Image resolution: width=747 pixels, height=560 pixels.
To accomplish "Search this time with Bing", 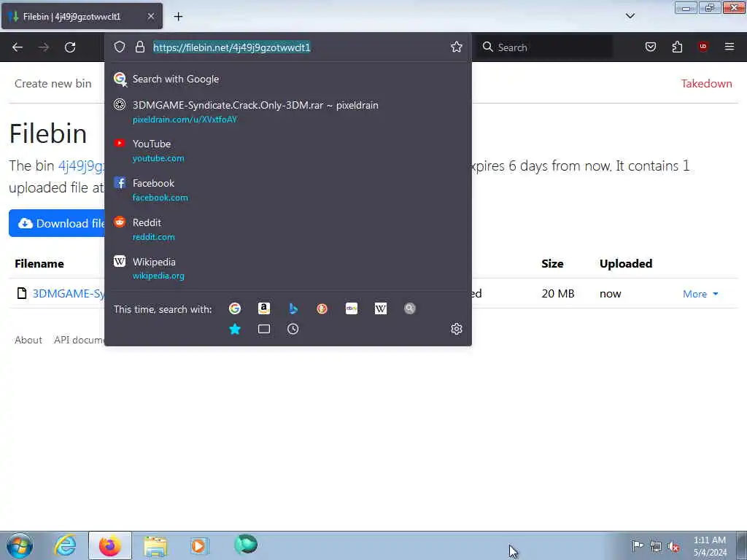I will click(293, 308).
